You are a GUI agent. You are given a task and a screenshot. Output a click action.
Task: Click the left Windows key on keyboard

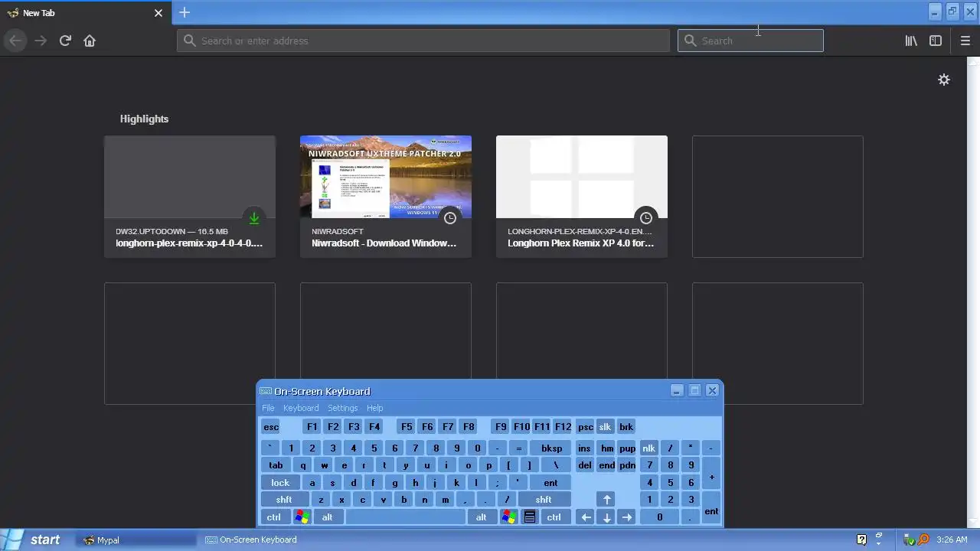tap(302, 517)
